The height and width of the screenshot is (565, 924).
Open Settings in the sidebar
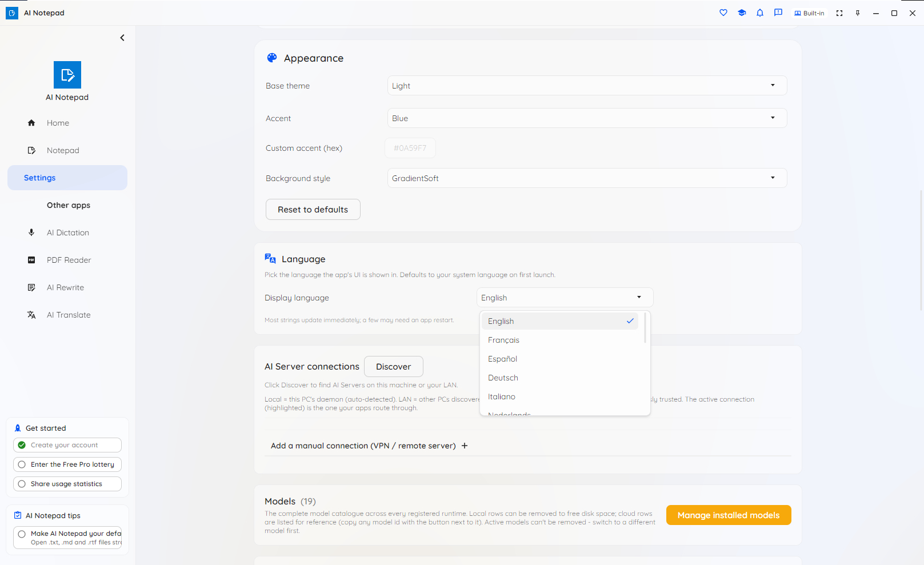click(67, 178)
